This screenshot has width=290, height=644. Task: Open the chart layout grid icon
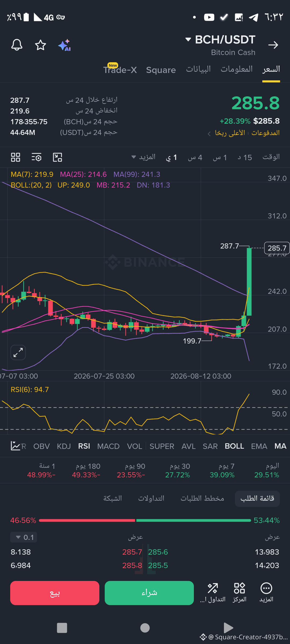[x=16, y=157]
